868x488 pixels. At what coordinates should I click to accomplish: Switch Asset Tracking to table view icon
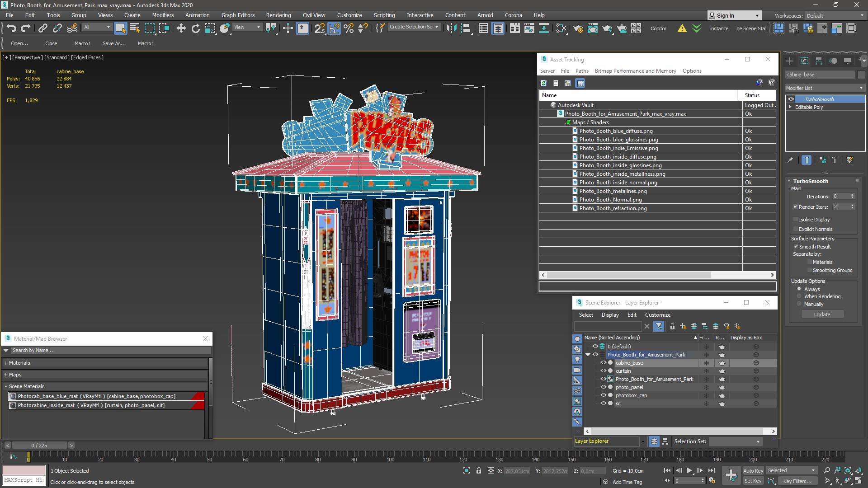coord(580,83)
